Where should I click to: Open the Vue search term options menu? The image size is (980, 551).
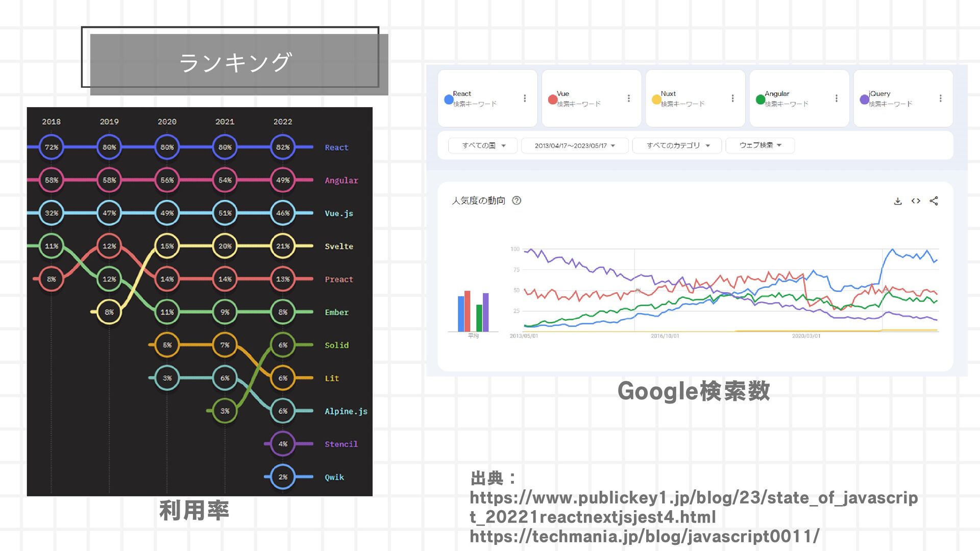coord(629,98)
